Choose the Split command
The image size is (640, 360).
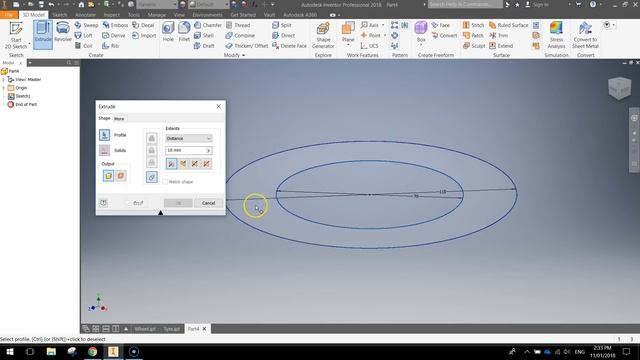(x=282, y=25)
